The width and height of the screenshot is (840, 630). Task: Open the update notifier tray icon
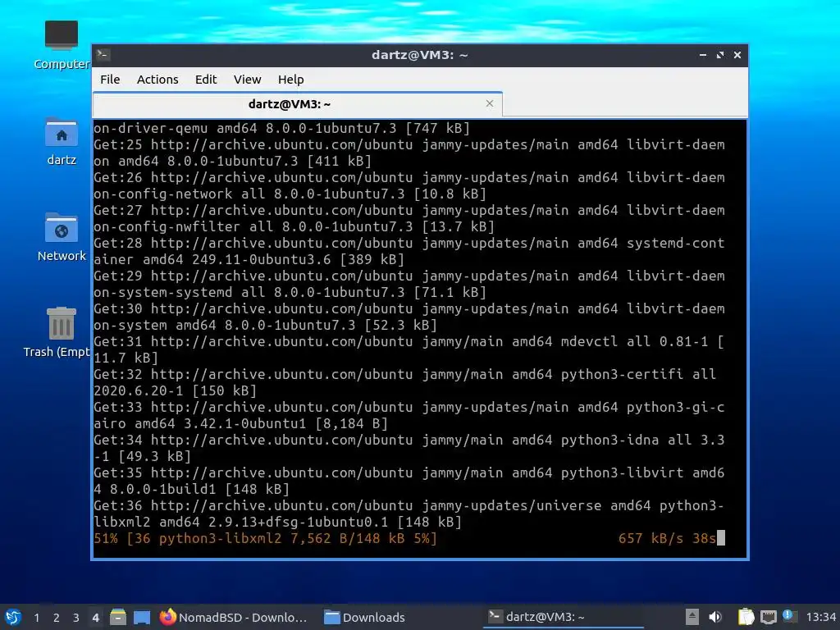tap(789, 616)
